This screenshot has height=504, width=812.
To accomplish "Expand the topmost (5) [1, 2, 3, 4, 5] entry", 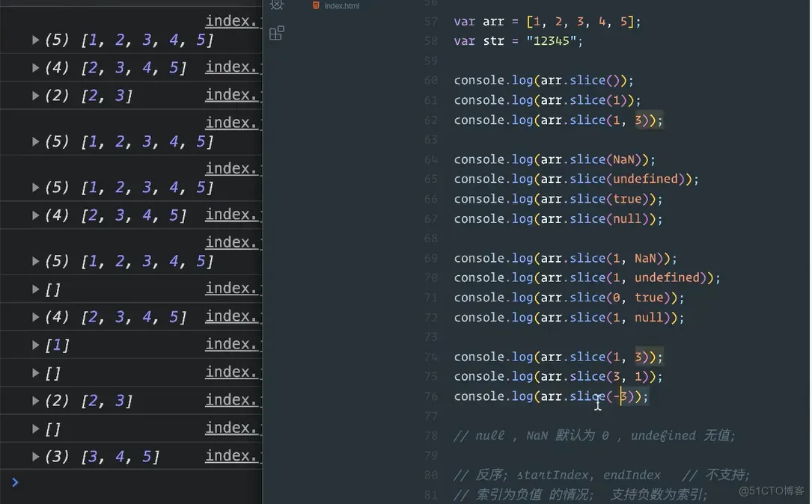I will click(x=35, y=40).
